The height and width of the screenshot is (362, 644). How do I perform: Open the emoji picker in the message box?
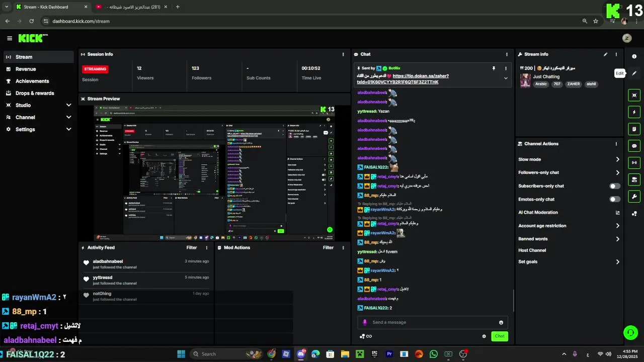click(501, 322)
